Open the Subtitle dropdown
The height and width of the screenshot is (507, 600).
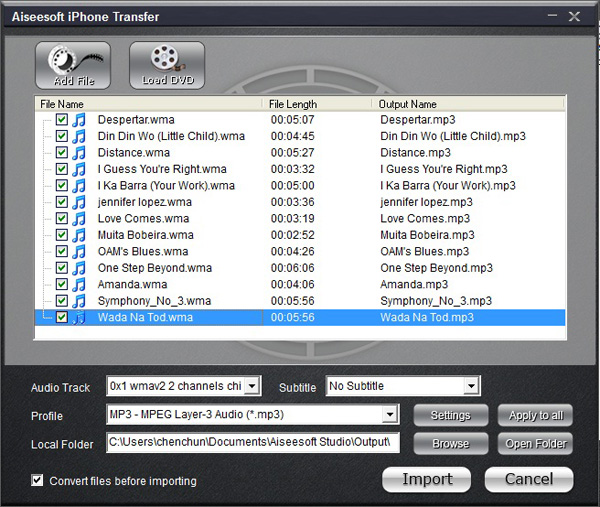click(x=471, y=386)
